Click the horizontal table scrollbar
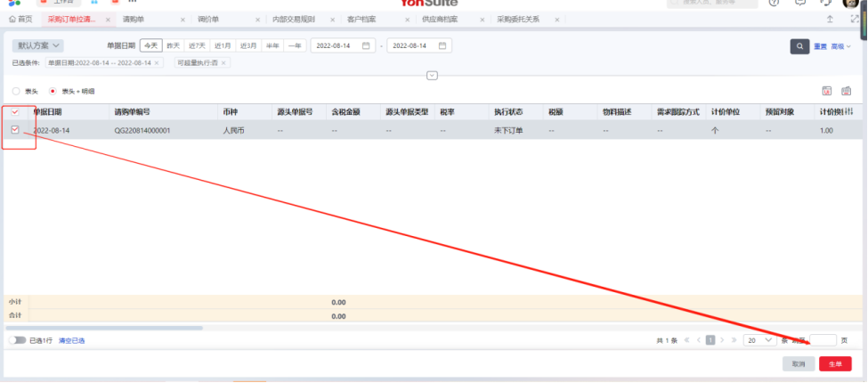 [107, 328]
